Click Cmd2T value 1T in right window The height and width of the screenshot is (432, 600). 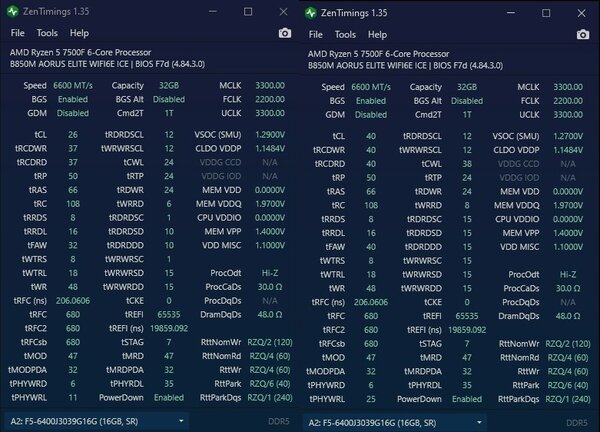(x=467, y=115)
